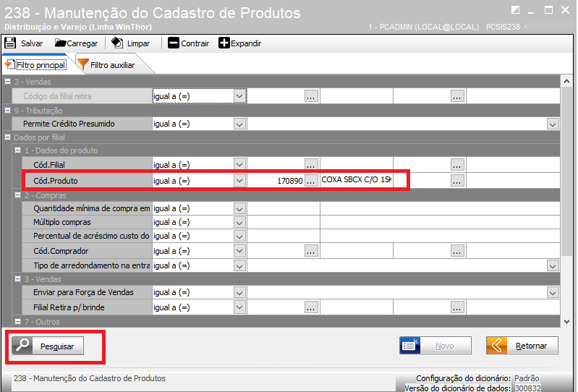Open operator dropdown for Quantidade mínima de compra
This screenshot has width=578, height=392.
tap(239, 209)
